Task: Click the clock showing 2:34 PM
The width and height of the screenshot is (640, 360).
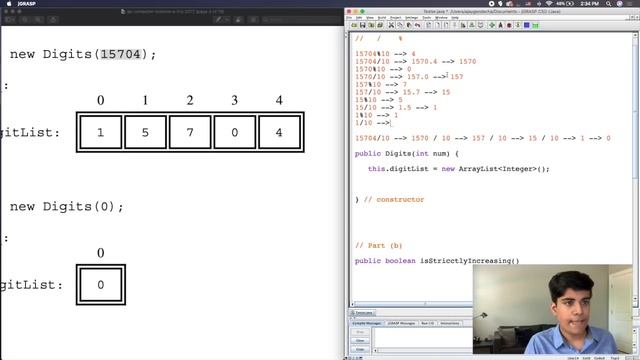Action: 589,4
